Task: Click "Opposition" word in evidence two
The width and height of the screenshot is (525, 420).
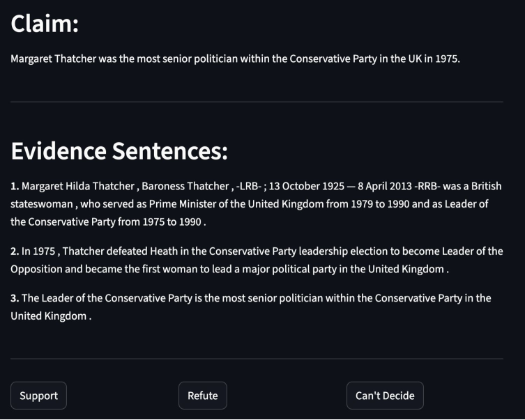Action: 36,269
